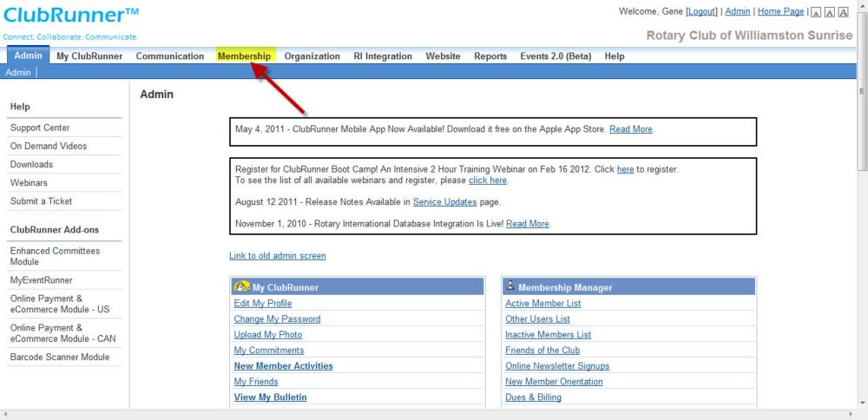Click the horizontal scrollbar left arrow
The image size is (868, 420).
[5, 415]
